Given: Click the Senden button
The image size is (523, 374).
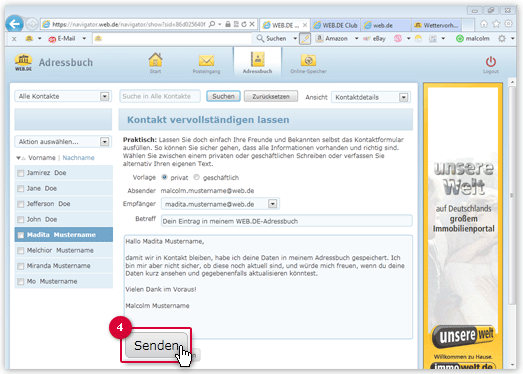Looking at the screenshot, I should pos(156,346).
